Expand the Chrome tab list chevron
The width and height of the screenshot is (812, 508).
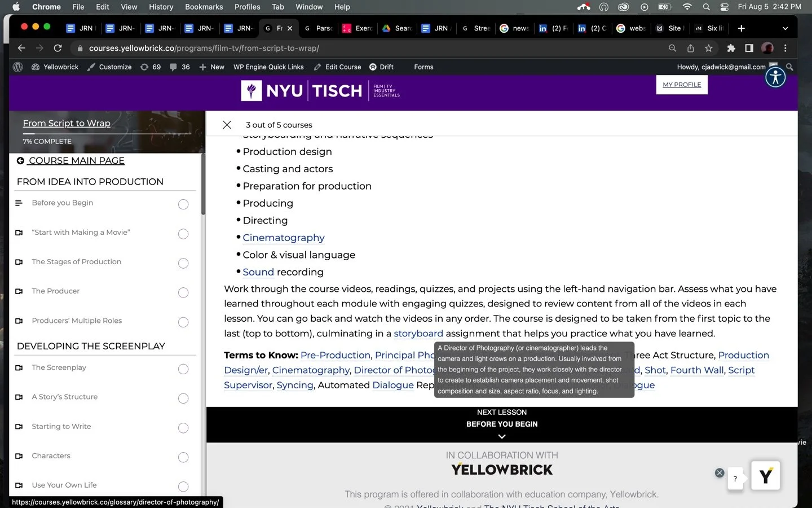pyautogui.click(x=785, y=28)
